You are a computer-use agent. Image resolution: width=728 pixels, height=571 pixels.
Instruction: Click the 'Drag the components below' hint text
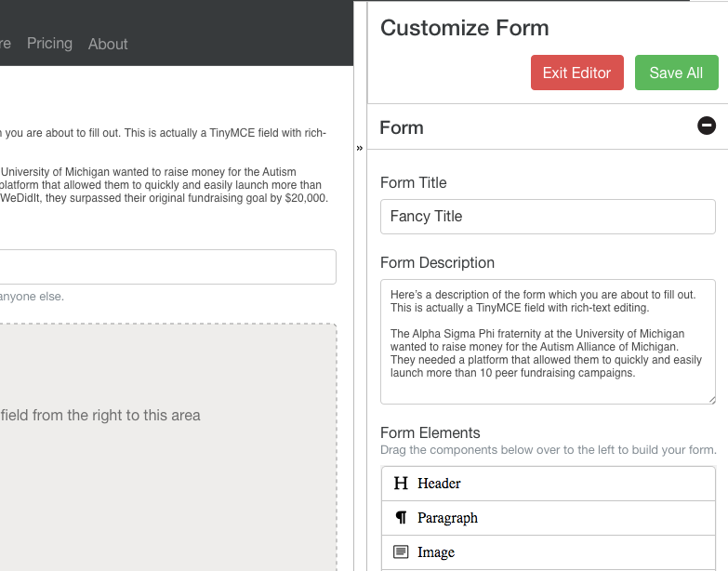click(549, 450)
